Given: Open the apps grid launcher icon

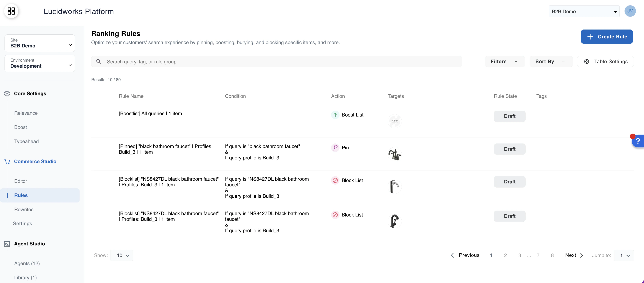Looking at the screenshot, I should [x=11, y=11].
